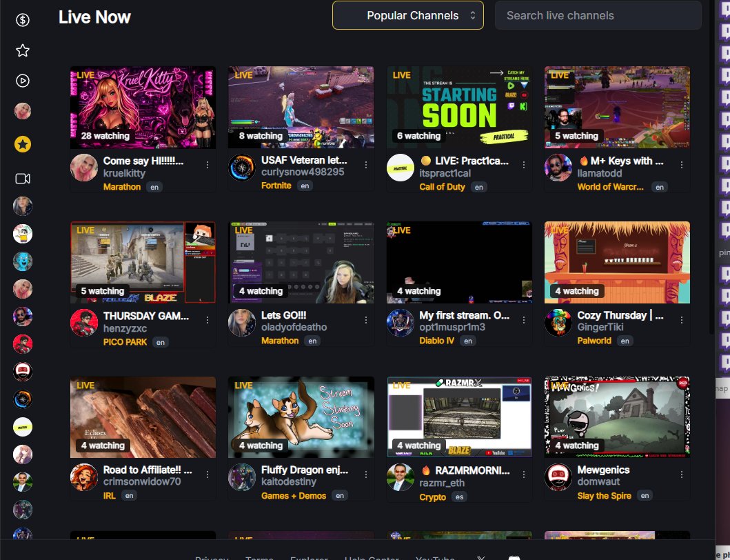Click the Marathon category tag under kruelkitty
The width and height of the screenshot is (730, 560).
pyautogui.click(x=122, y=186)
